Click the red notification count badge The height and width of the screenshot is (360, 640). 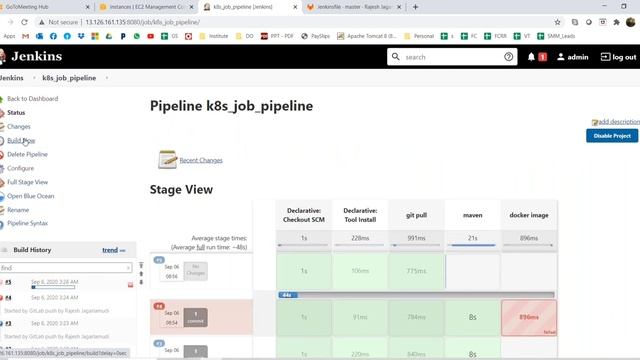pyautogui.click(x=542, y=57)
